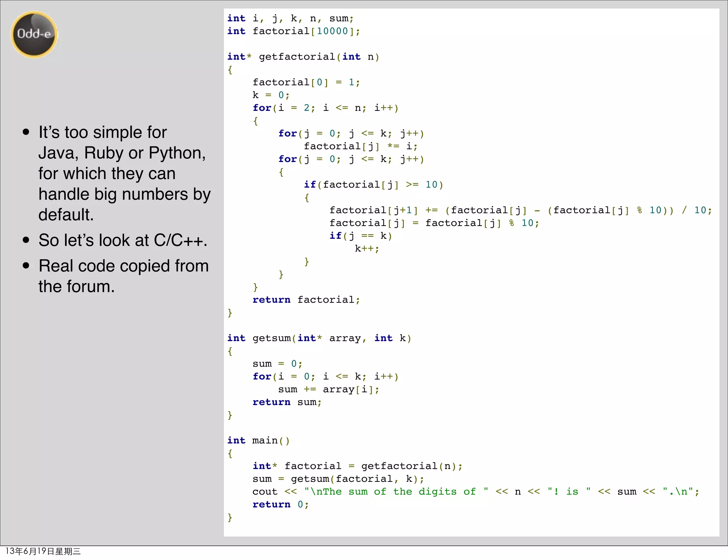Click the "So let's look at C/C++" bullet
The image size is (728, 560).
123,240
